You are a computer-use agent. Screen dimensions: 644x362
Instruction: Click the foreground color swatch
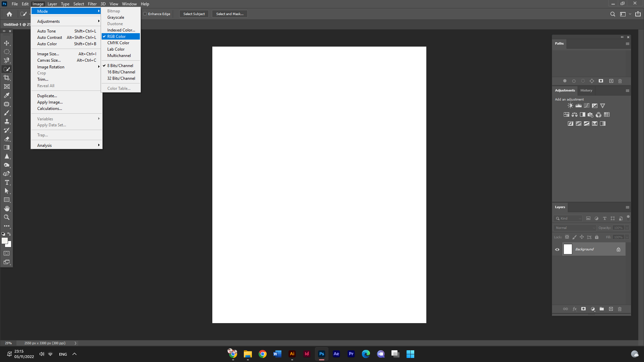tap(5, 241)
